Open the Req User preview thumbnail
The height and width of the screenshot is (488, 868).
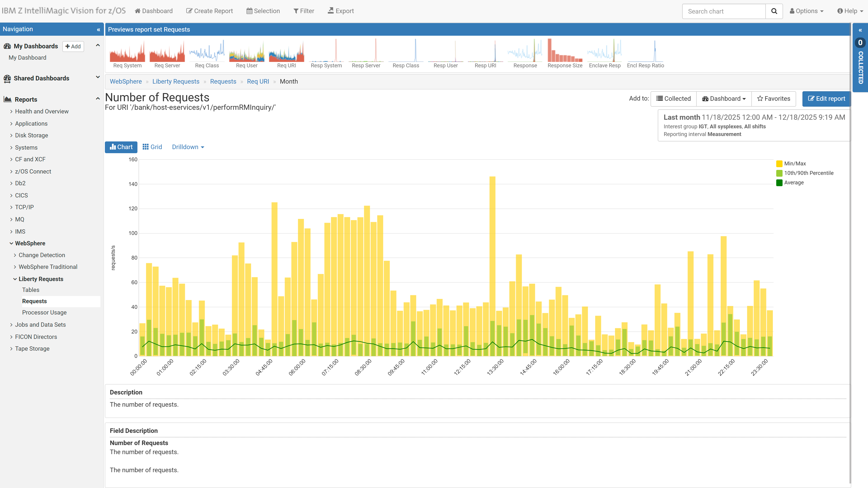[x=247, y=54]
